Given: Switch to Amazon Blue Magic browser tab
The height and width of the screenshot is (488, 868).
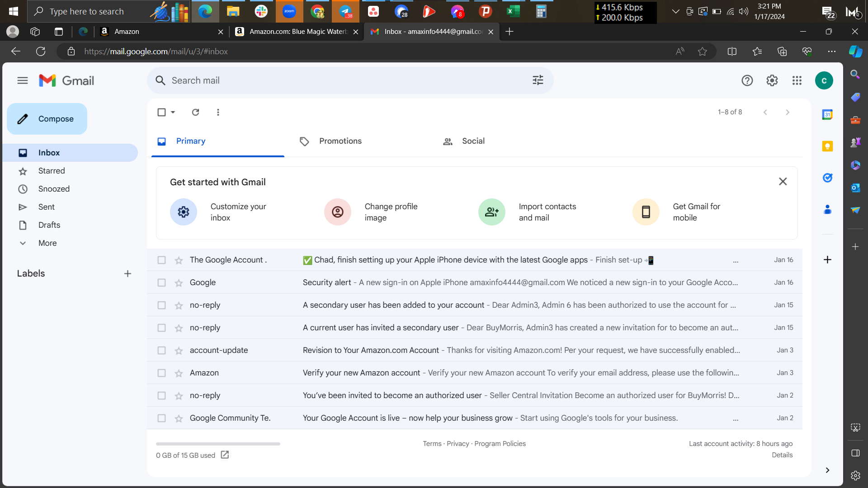Looking at the screenshot, I should coord(297,32).
